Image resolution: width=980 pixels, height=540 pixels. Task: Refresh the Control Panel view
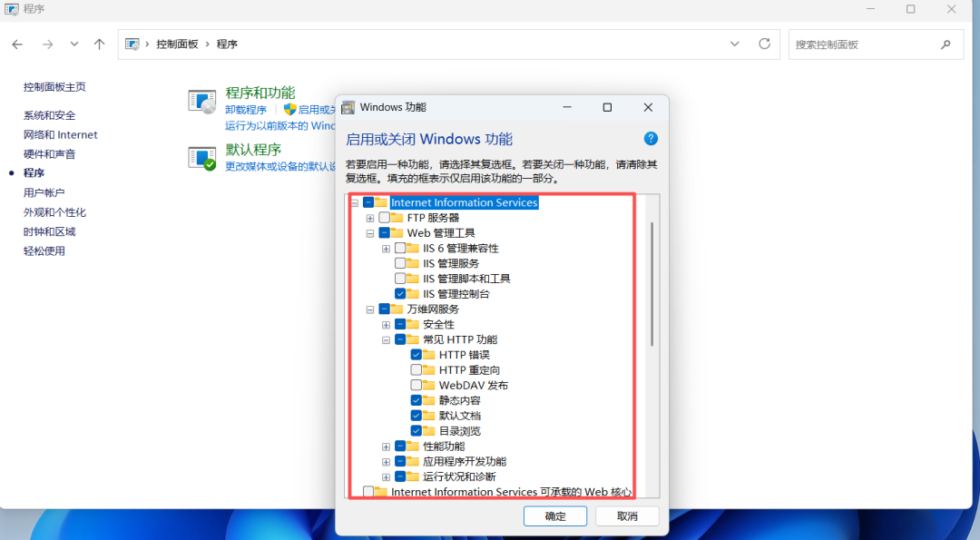click(x=764, y=44)
